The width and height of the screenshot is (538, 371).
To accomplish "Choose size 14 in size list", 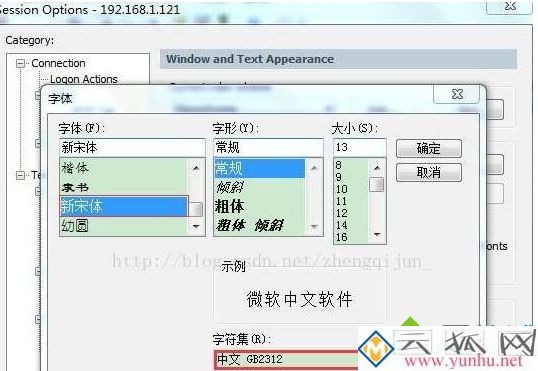I will [x=350, y=225].
